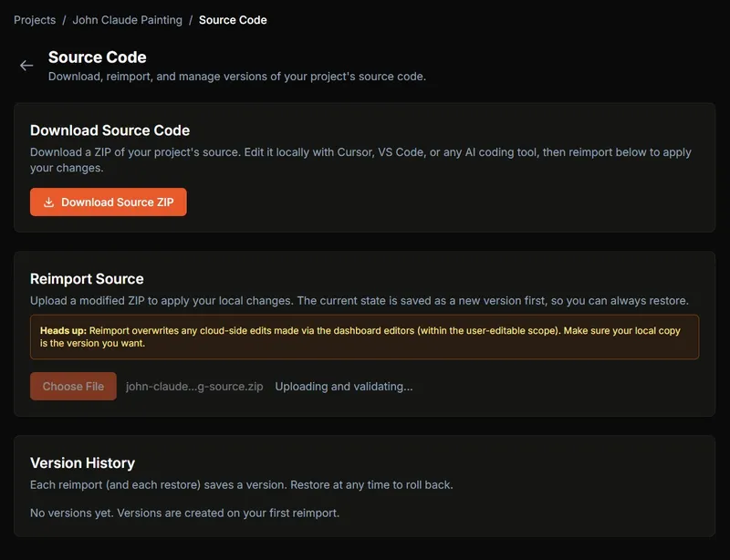Click the Reimport Source heading
The height and width of the screenshot is (560, 730).
[x=87, y=279]
